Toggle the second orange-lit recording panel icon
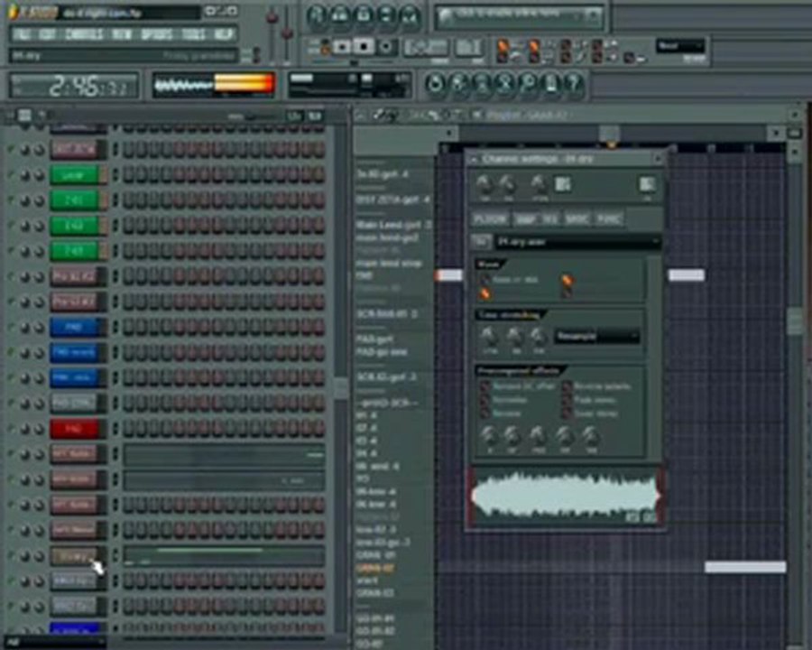The height and width of the screenshot is (650, 812). pos(533,47)
